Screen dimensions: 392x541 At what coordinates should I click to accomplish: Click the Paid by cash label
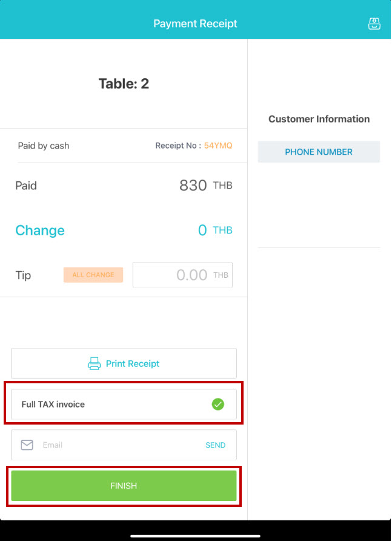pyautogui.click(x=44, y=146)
